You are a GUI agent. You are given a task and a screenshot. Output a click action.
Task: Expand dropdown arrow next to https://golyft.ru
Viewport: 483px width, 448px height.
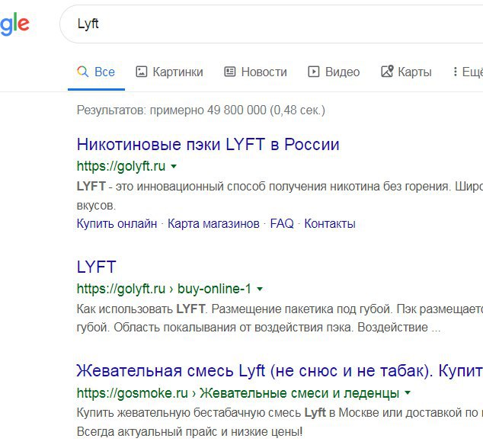point(174,166)
